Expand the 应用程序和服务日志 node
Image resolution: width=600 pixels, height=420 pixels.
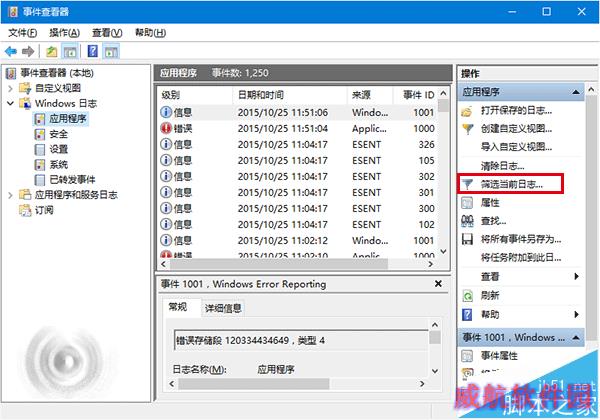(10, 195)
